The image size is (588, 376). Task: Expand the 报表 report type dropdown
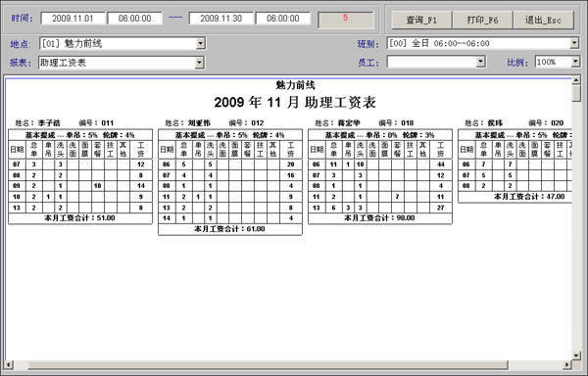pyautogui.click(x=200, y=62)
